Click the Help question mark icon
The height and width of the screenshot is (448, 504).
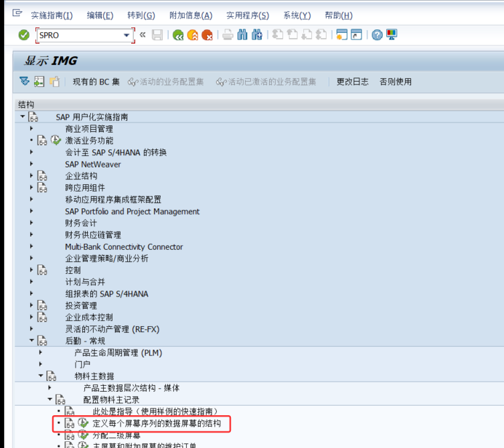(377, 35)
